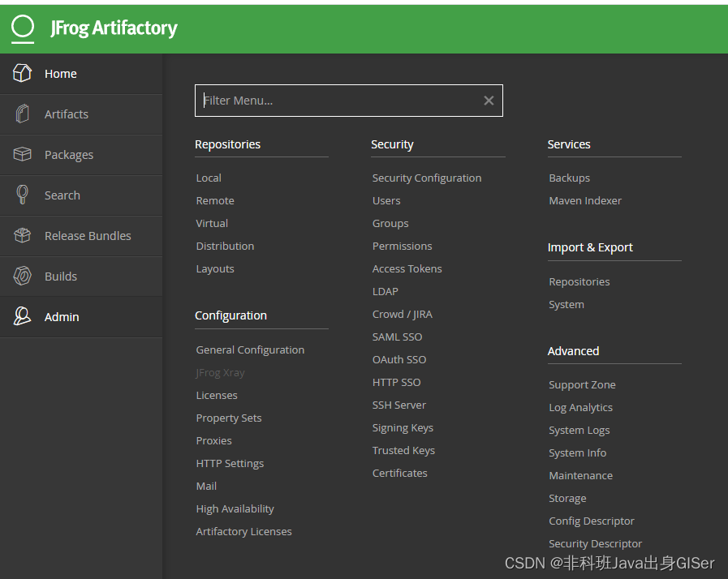Open System Info
Image resolution: width=728 pixels, height=579 pixels.
pos(578,453)
